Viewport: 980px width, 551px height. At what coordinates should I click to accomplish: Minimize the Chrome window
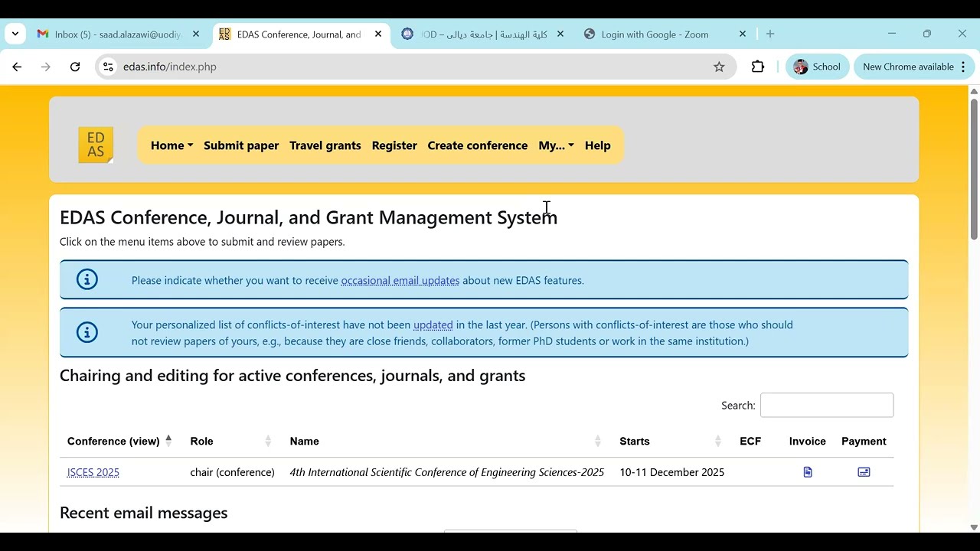tap(892, 34)
